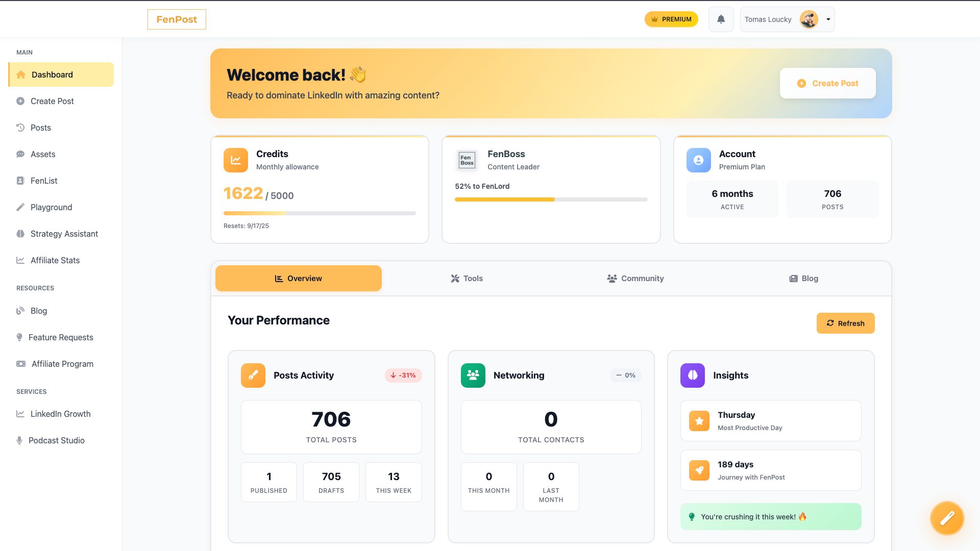The height and width of the screenshot is (551, 980).
Task: Click the LinkedIn Growth chart icon
Action: coord(20,414)
